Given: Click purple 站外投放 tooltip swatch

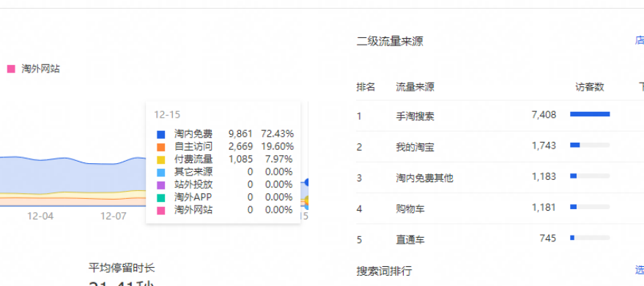Looking at the screenshot, I should tap(160, 186).
